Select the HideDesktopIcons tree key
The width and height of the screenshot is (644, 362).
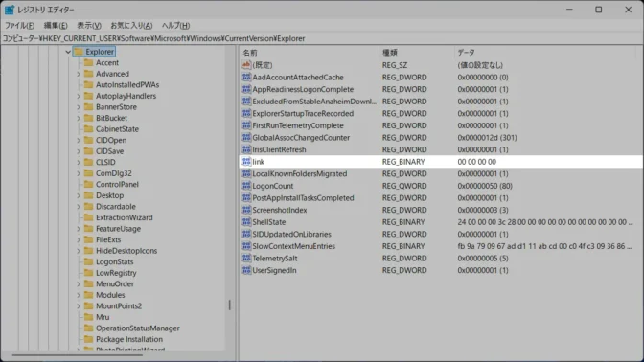click(x=126, y=251)
